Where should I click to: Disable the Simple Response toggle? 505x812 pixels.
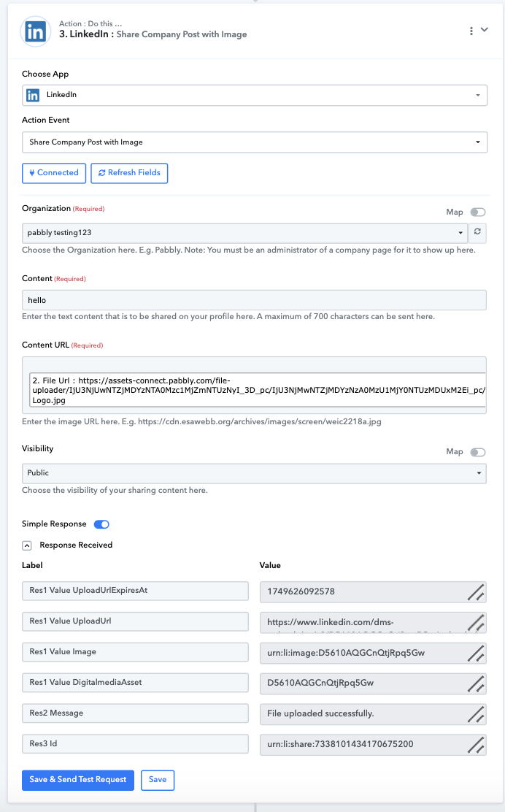point(101,524)
